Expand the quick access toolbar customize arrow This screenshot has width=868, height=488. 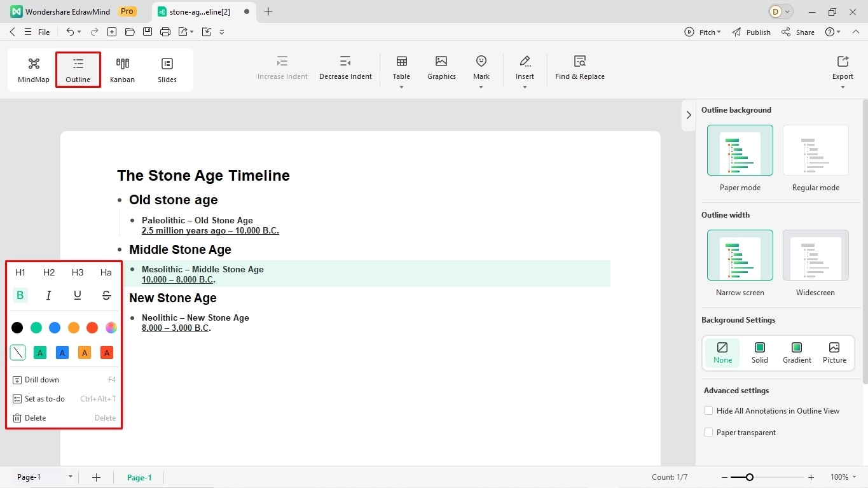click(222, 32)
